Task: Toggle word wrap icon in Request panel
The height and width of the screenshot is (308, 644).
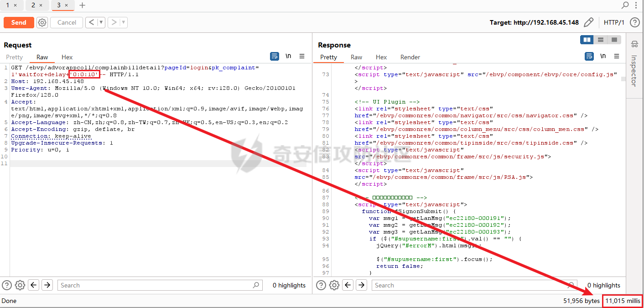Action: click(x=275, y=56)
